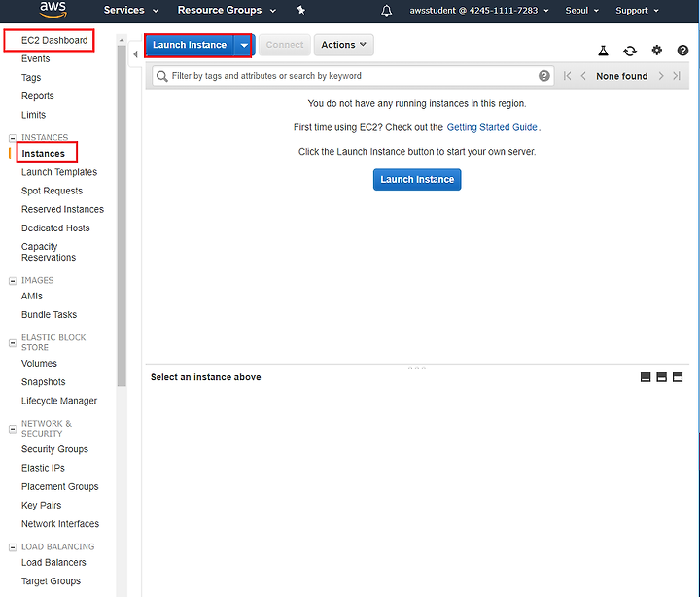This screenshot has width=700, height=597.
Task: Open Limits in the sidebar
Action: tap(33, 115)
